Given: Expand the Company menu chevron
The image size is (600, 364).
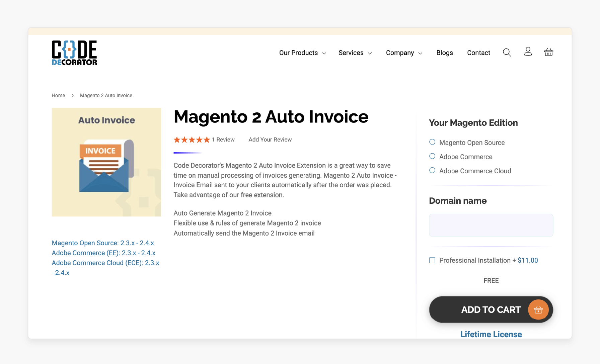Looking at the screenshot, I should 420,53.
